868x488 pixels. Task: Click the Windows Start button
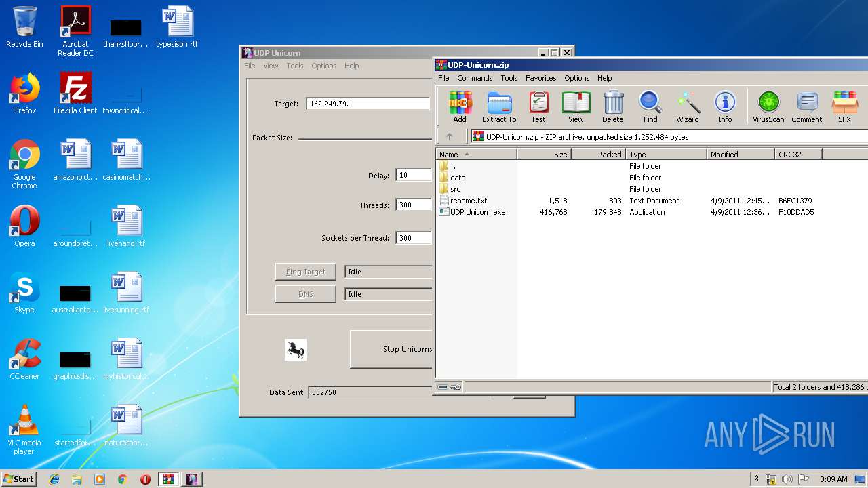click(18, 479)
